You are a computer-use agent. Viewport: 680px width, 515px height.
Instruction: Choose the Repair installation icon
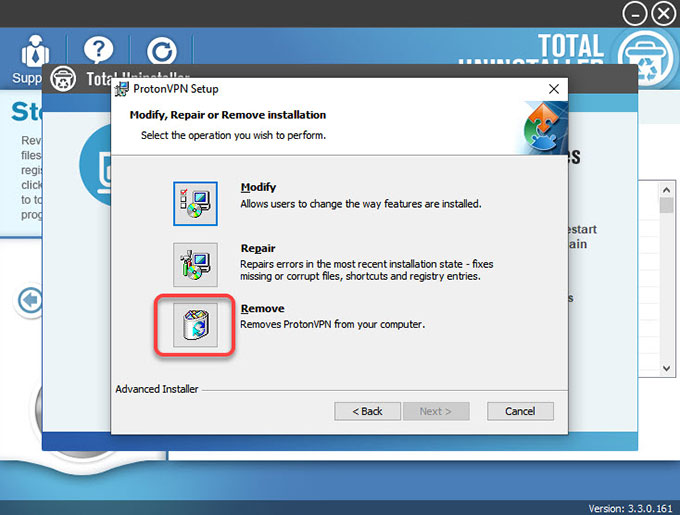pos(195,264)
